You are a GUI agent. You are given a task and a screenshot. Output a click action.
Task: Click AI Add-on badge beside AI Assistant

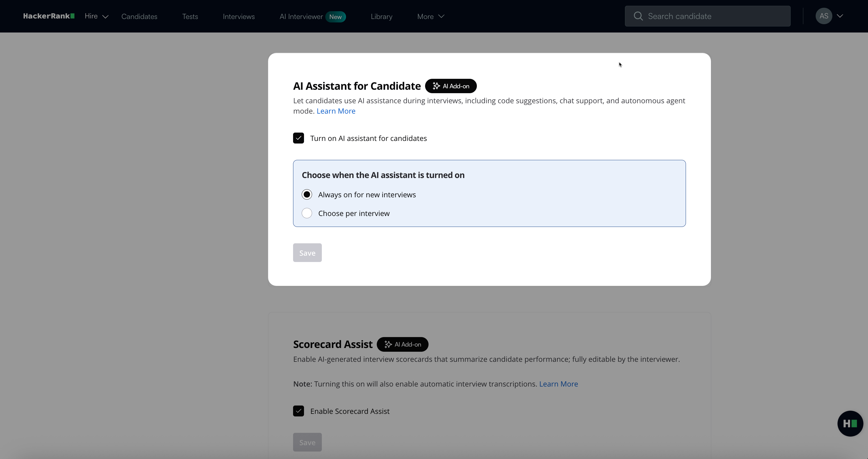[x=450, y=86]
